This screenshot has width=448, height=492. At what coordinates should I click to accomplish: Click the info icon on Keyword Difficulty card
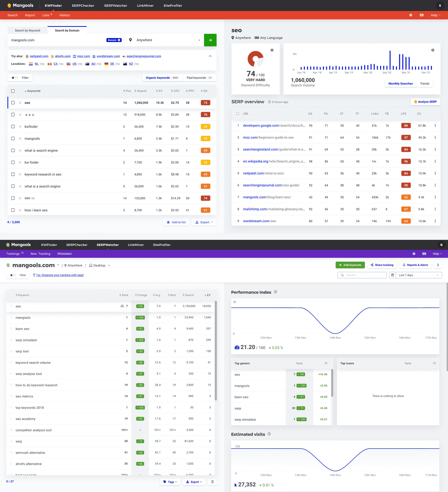pyautogui.click(x=272, y=50)
